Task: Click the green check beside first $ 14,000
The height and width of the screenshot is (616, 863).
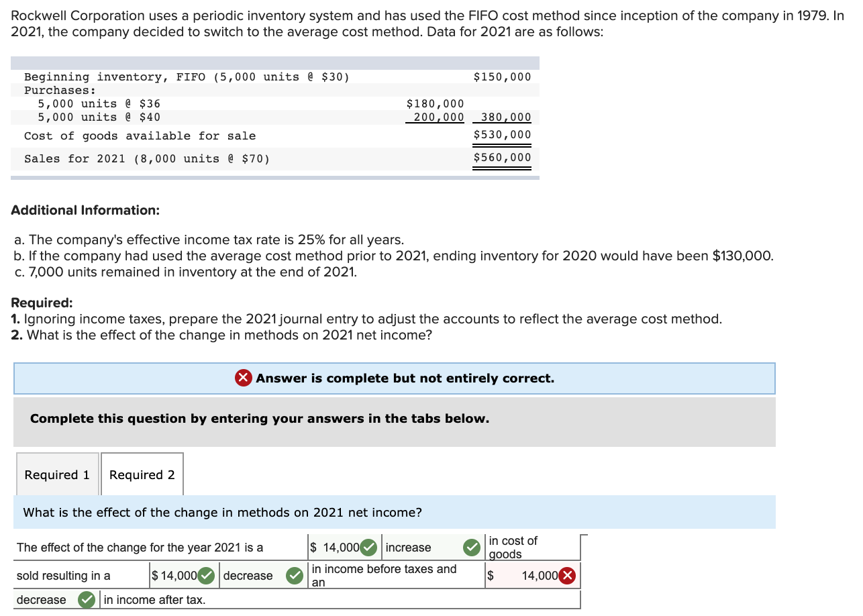Action: (x=368, y=548)
